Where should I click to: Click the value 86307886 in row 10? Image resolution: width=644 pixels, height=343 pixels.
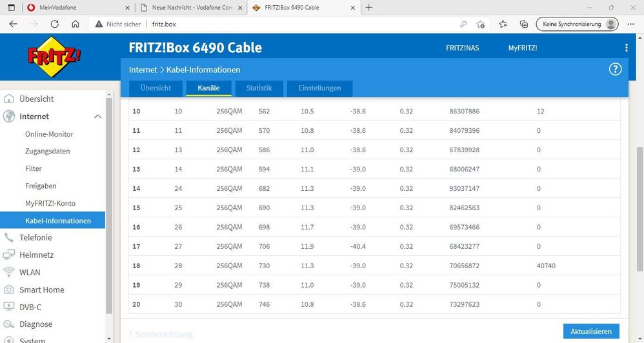[465, 111]
